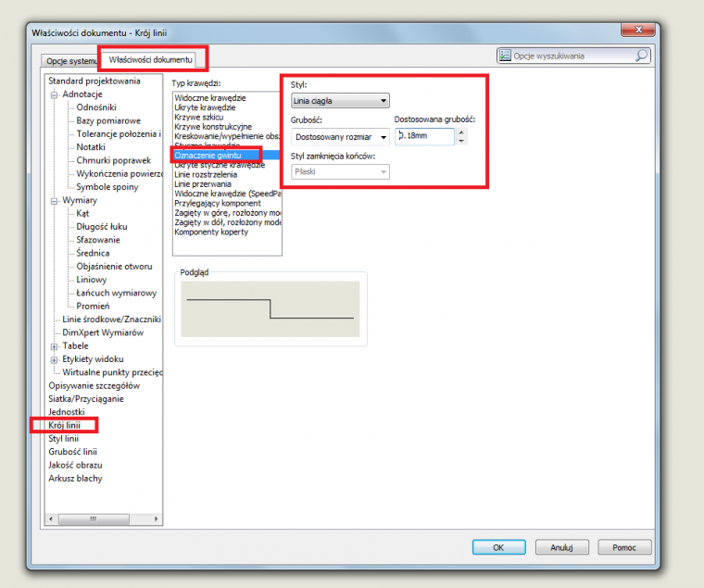Click the tree scrollbar right arrow
The image size is (704, 588).
(156, 519)
